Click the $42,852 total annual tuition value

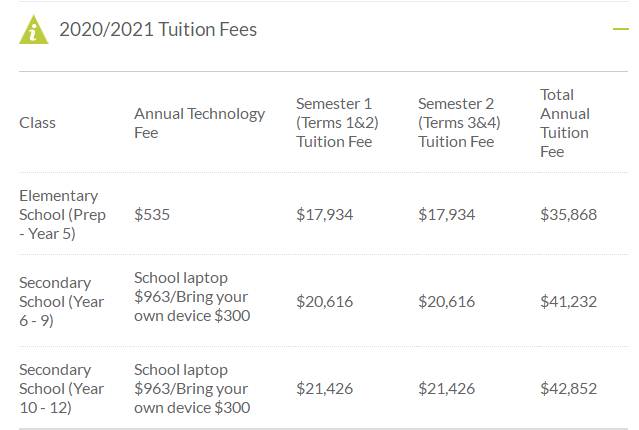pyautogui.click(x=568, y=389)
